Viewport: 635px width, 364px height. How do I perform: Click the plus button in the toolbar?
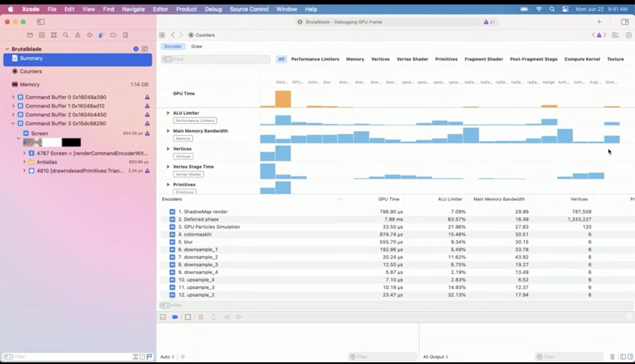click(x=599, y=22)
